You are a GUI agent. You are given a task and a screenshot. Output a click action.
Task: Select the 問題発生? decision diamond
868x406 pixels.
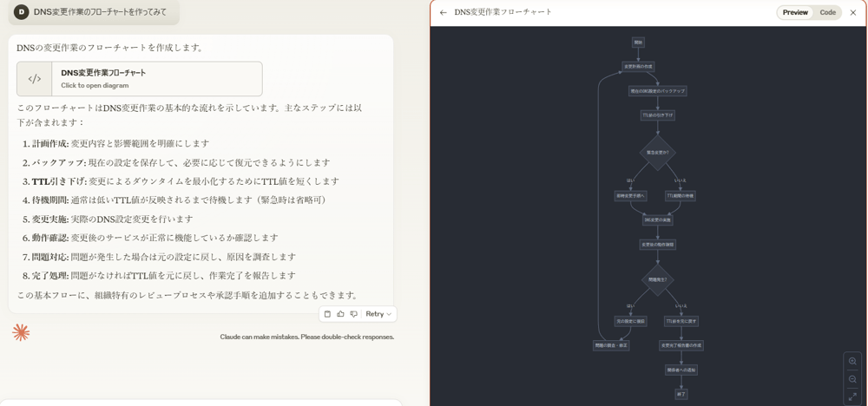(658, 280)
